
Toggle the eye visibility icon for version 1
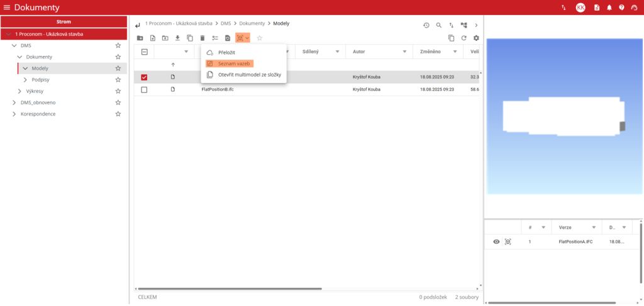496,242
